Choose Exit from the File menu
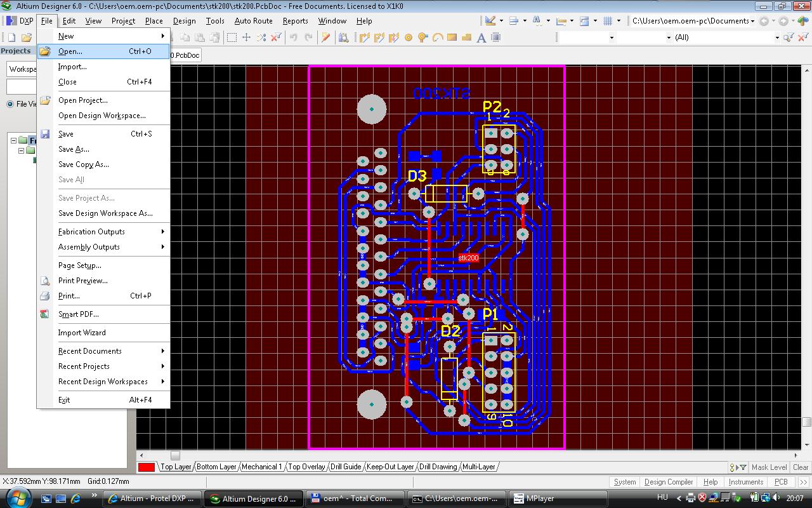812x508 pixels. pos(103,400)
